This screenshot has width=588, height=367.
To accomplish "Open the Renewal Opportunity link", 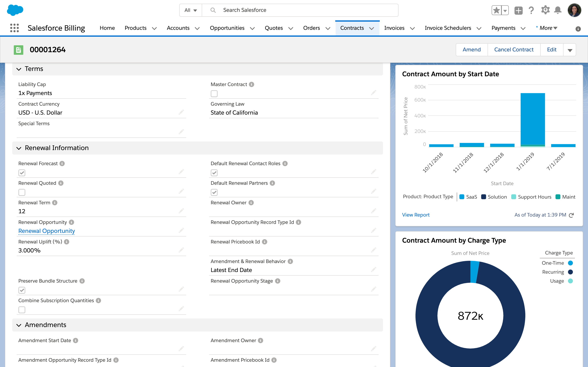I will 46,231.
